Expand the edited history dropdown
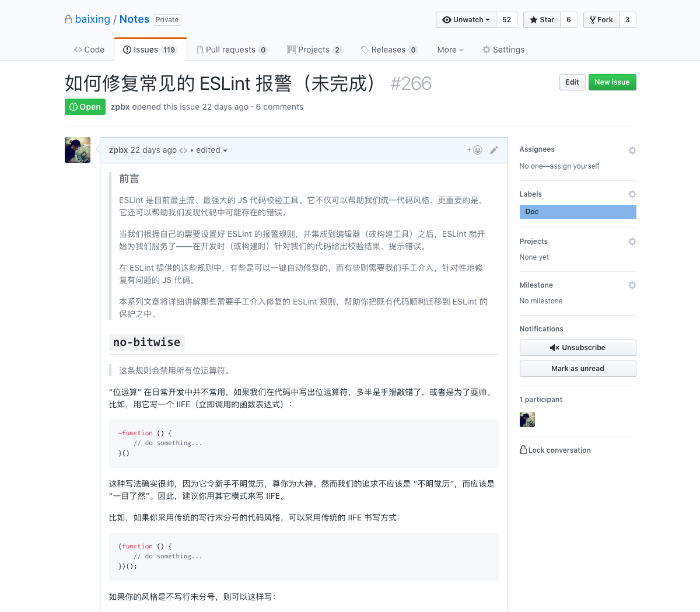The image size is (700, 612). tap(212, 150)
